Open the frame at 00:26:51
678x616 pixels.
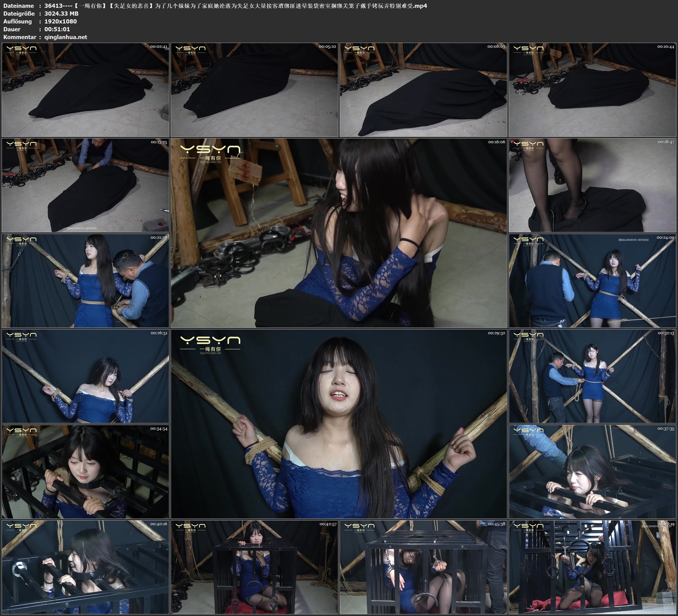85,376
